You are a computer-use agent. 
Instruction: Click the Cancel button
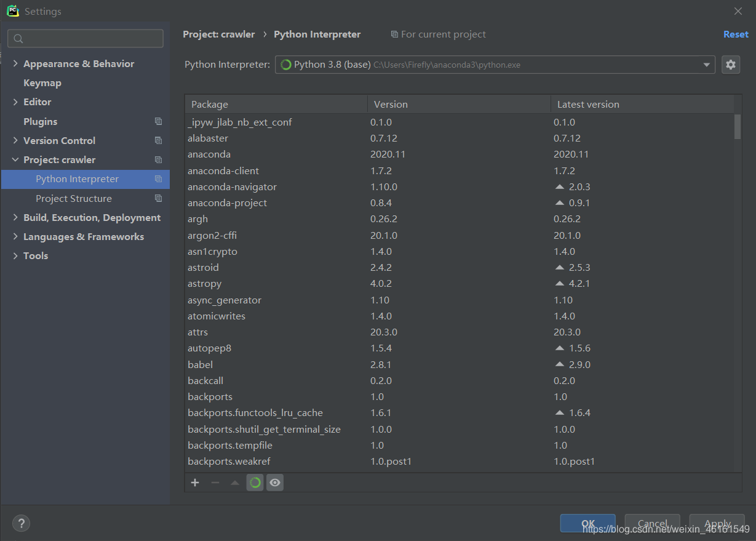(652, 523)
